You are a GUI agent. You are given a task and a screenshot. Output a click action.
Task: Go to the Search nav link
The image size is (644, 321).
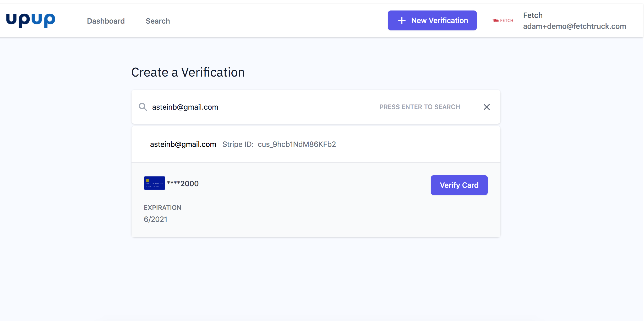click(158, 21)
